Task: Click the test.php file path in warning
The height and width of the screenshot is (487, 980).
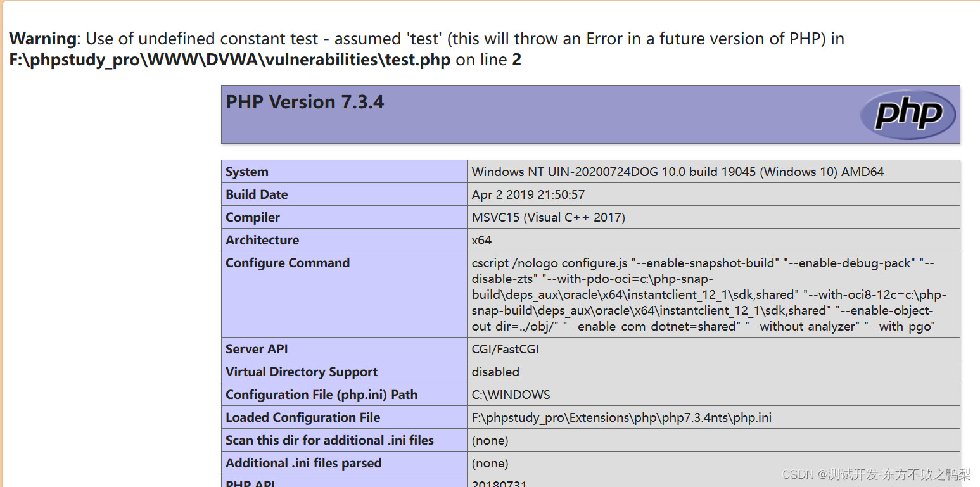Action: (x=230, y=60)
